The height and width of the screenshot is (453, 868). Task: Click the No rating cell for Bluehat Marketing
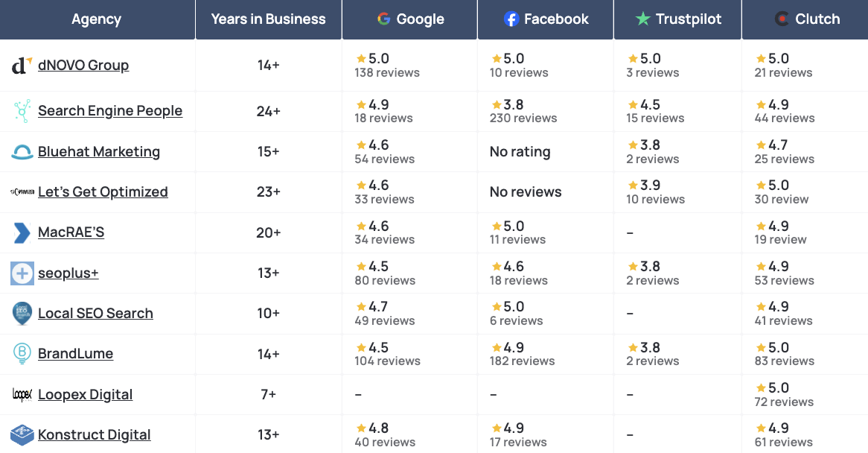coord(520,151)
